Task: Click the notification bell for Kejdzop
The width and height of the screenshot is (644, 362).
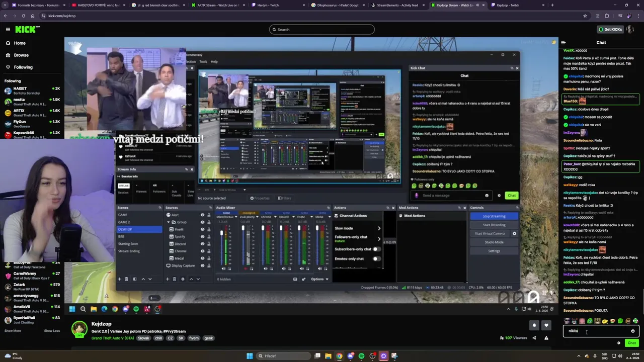Action: coord(534,325)
